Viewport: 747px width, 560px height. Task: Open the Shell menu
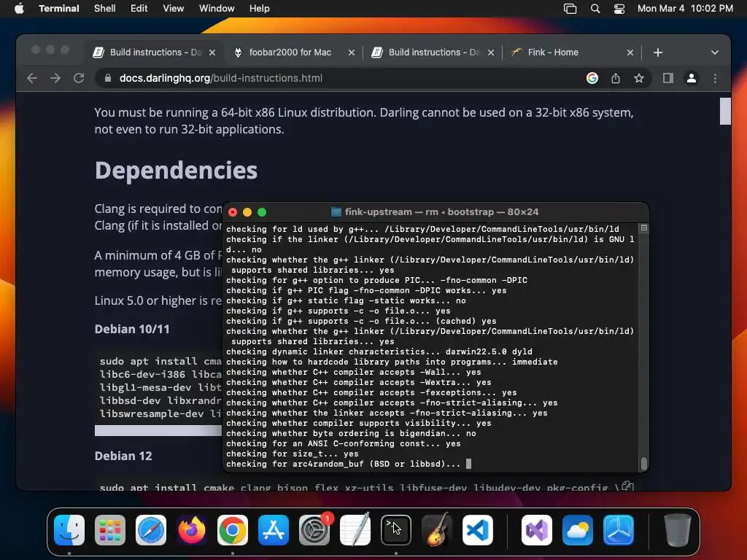(105, 9)
